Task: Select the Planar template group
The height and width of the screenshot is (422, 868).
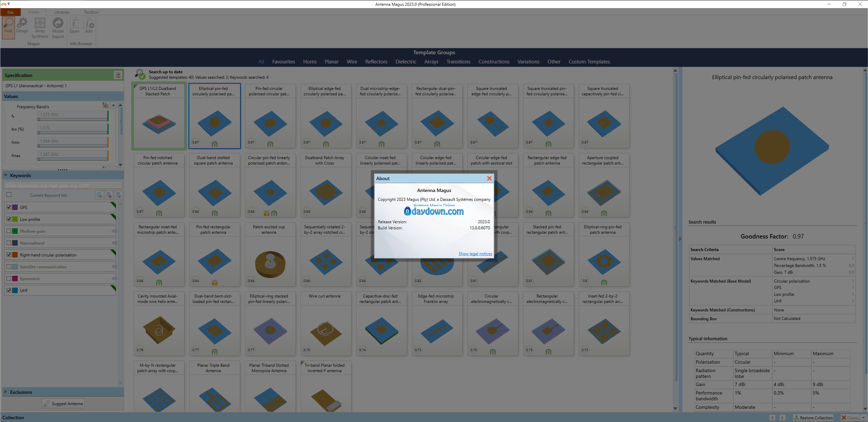Action: point(331,62)
